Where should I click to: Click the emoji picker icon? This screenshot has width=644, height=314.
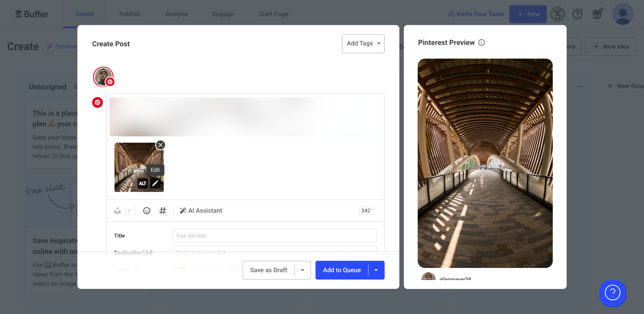147,211
